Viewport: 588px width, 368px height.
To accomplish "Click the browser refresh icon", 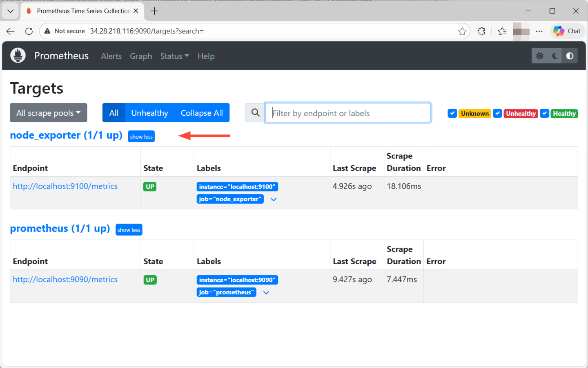I will (x=29, y=31).
